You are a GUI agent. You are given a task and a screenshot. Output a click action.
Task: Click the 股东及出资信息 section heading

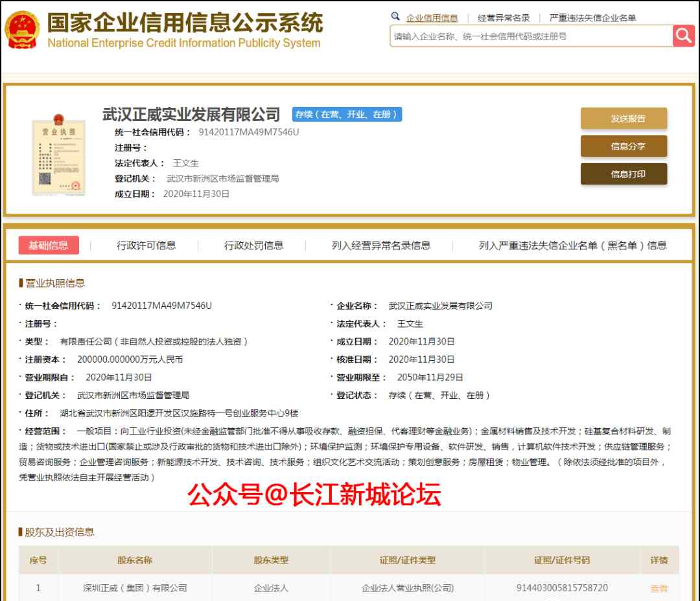(x=59, y=532)
